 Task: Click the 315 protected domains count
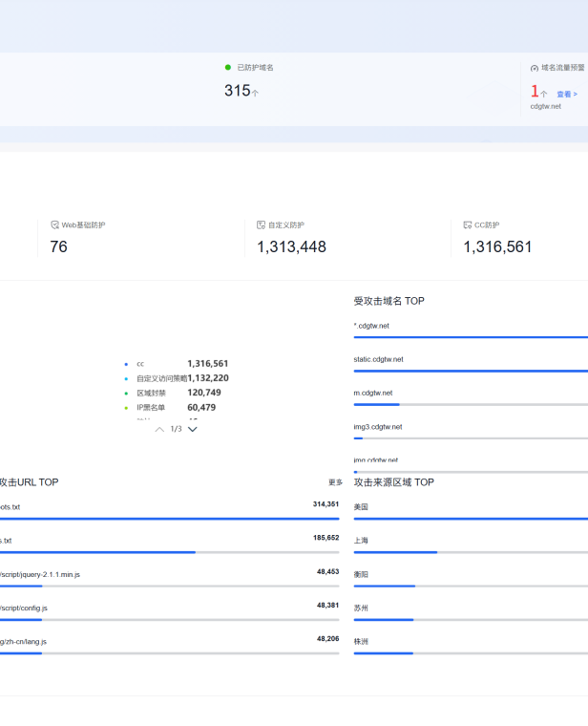pyautogui.click(x=238, y=91)
